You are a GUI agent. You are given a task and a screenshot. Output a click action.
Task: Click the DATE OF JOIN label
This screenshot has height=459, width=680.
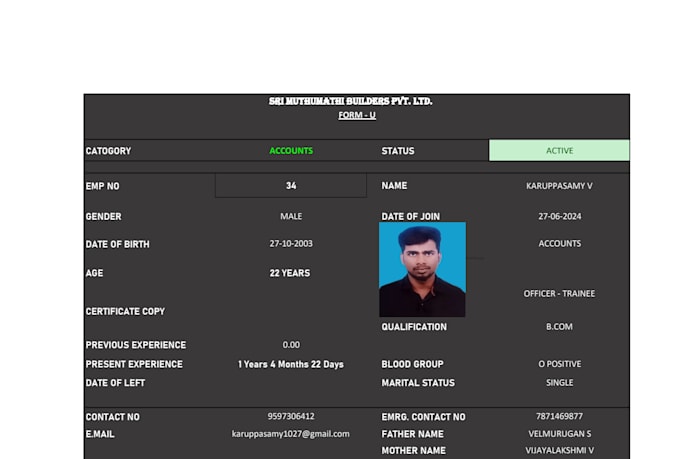click(411, 216)
